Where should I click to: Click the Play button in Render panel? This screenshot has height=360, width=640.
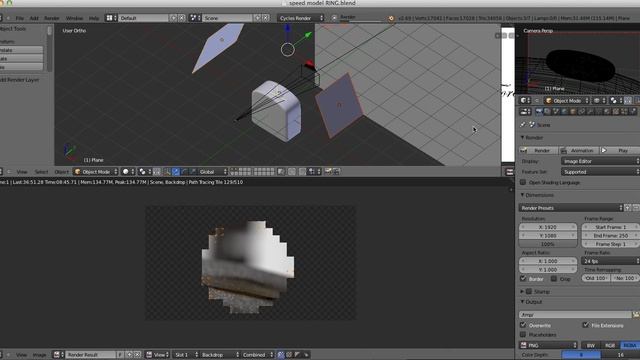tap(619, 151)
